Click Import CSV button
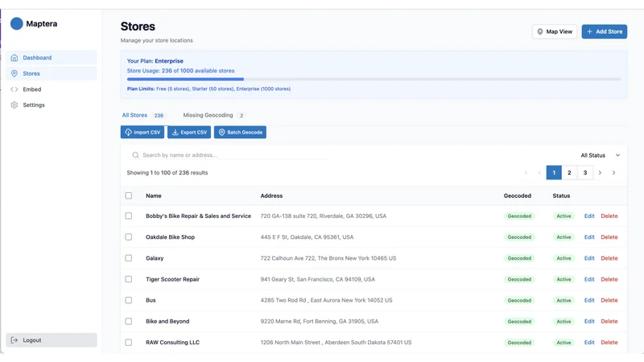The height and width of the screenshot is (362, 644). [x=142, y=132]
